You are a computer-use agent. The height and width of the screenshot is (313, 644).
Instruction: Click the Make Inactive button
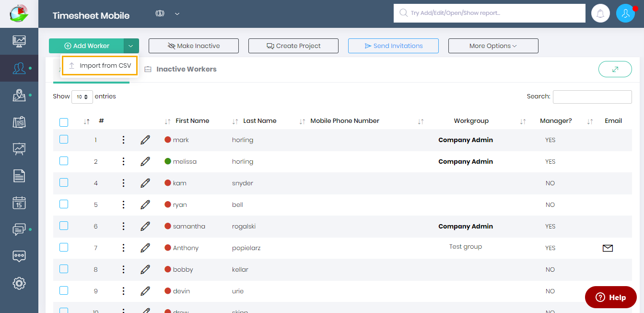193,46
